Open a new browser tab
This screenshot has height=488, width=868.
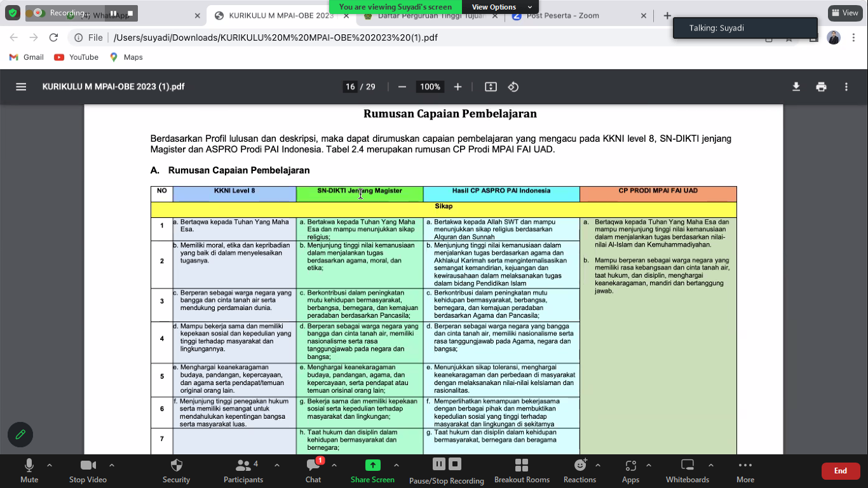[667, 16]
